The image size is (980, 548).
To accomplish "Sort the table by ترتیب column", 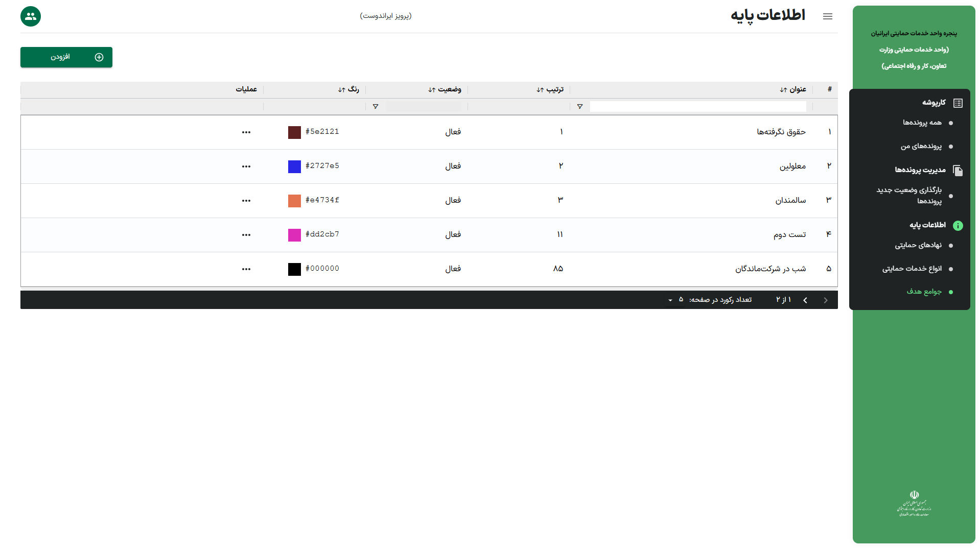I will [550, 90].
